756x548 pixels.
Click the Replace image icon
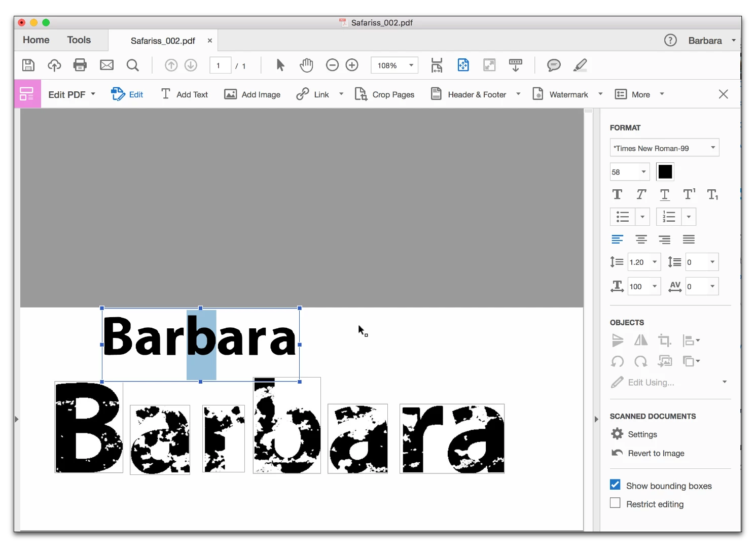pos(665,361)
